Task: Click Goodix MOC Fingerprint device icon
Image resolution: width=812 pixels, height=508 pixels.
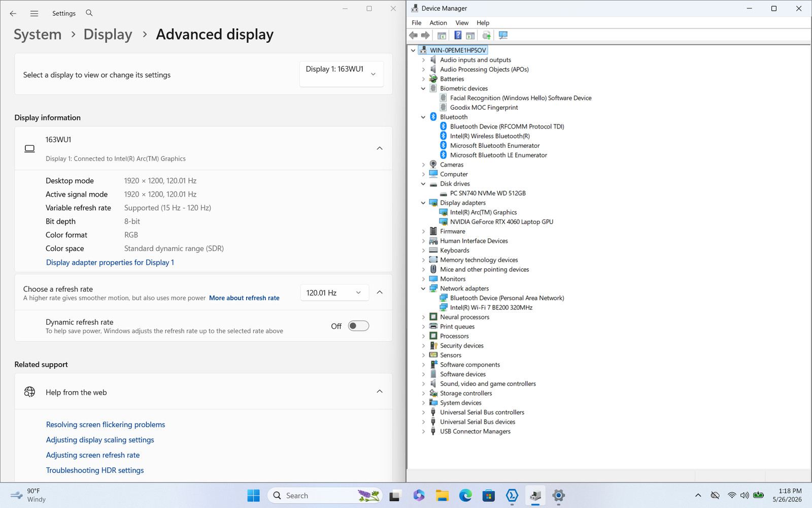Action: tap(444, 107)
